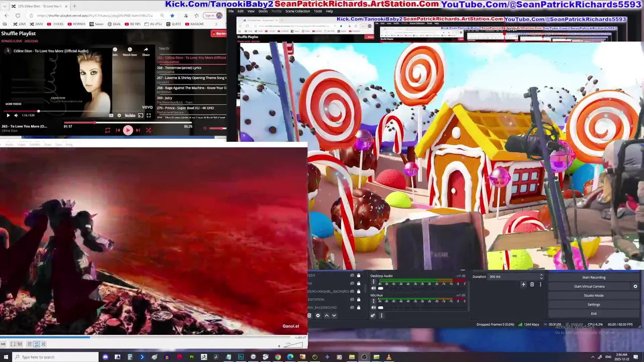Open the OBS View menu
The width and height of the screenshot is (644, 362).
pos(251,11)
